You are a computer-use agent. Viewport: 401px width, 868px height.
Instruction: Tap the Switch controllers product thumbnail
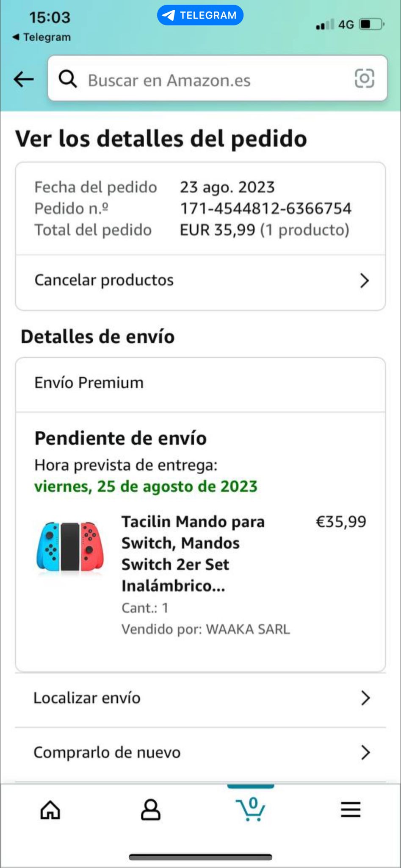(70, 547)
